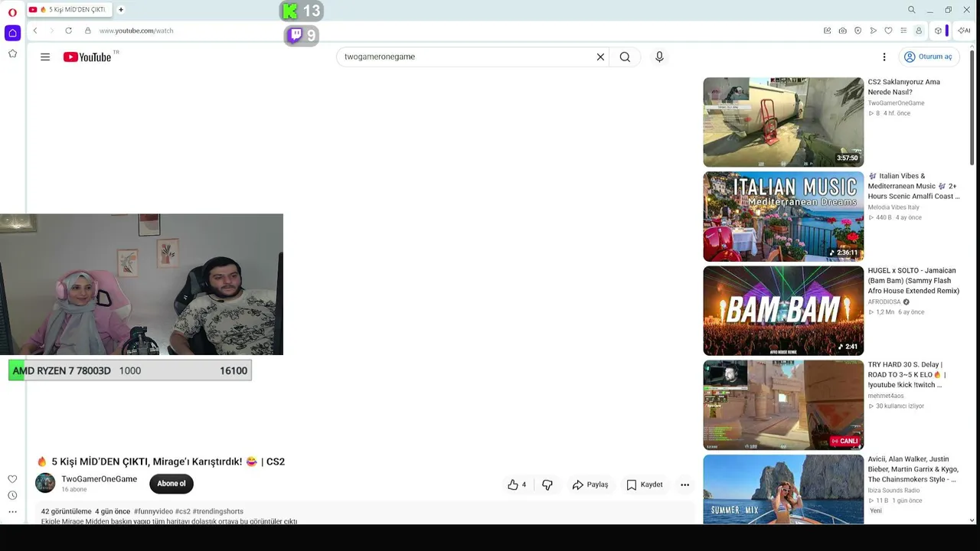This screenshot has height=551, width=980.
Task: Click the mehmet4aos channel name
Action: [x=886, y=396]
